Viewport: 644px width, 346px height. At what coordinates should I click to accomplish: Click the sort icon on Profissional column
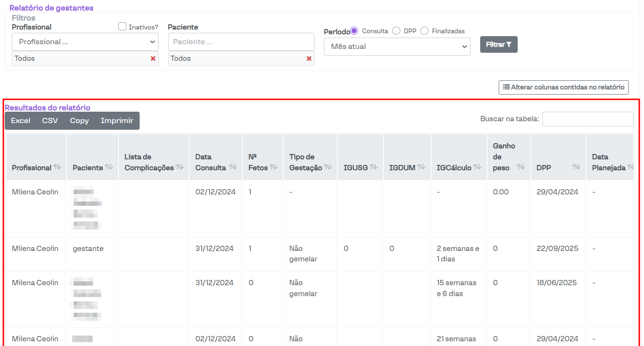[57, 167]
